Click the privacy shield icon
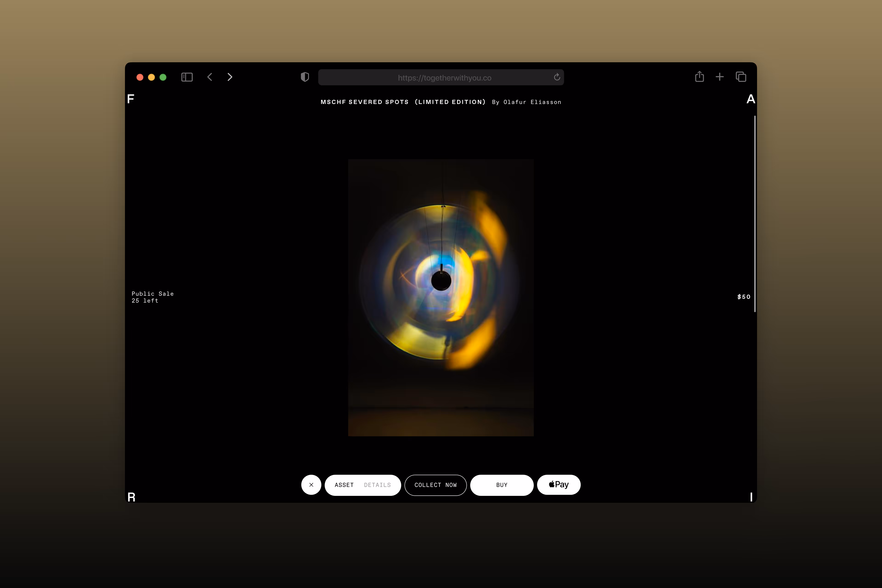Screen dimensions: 882x588 point(305,77)
